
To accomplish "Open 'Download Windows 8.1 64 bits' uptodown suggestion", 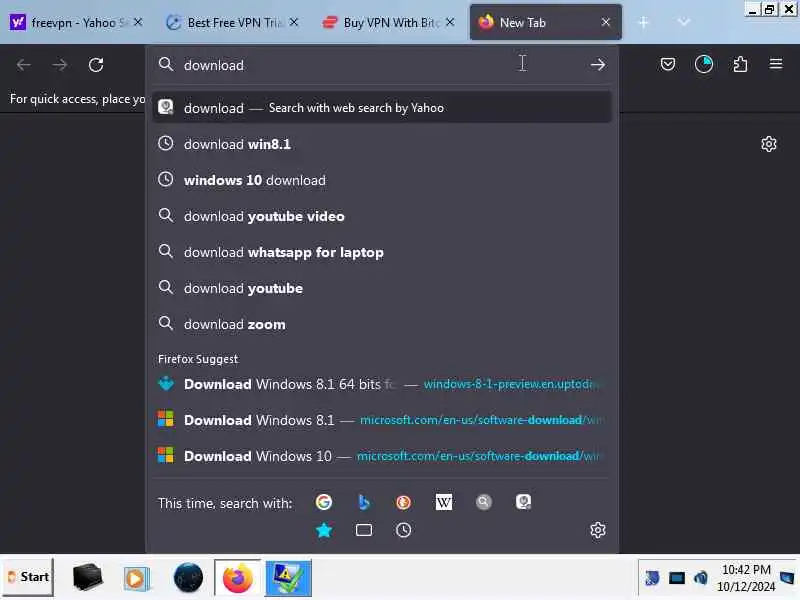I will pyautogui.click(x=382, y=384).
